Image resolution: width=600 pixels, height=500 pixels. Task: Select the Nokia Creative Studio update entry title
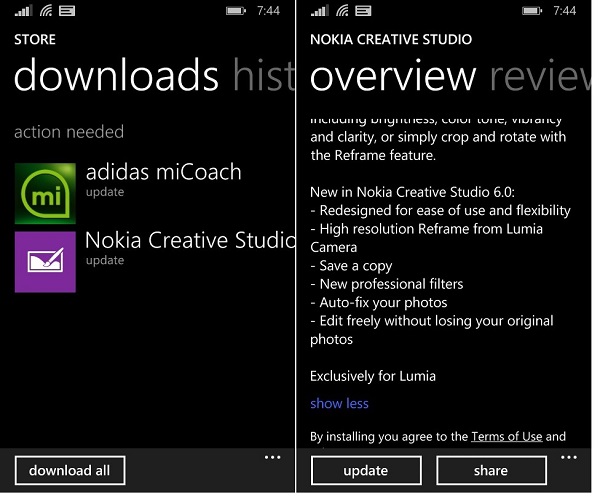click(x=190, y=240)
